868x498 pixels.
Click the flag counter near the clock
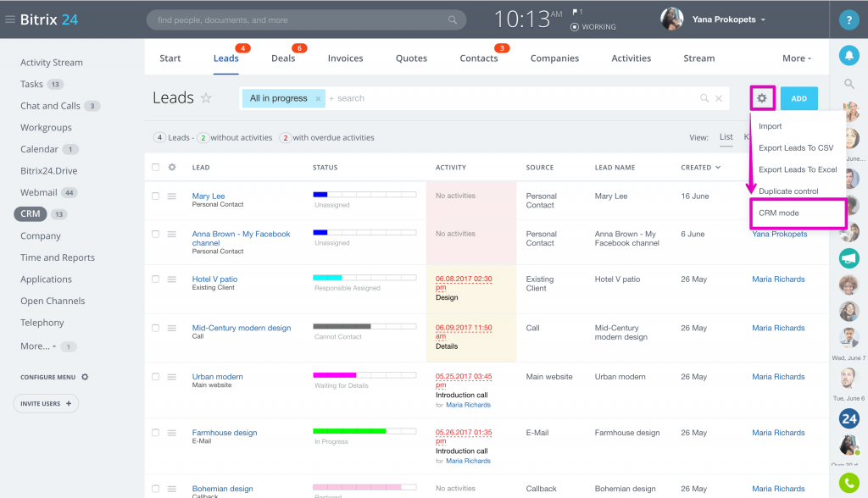[x=577, y=12]
